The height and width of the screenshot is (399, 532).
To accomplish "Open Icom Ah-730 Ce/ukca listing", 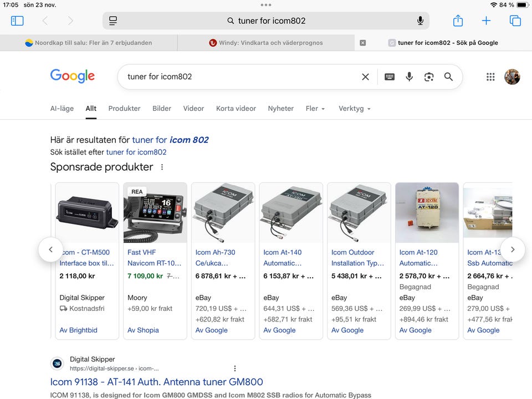I will pos(215,258).
